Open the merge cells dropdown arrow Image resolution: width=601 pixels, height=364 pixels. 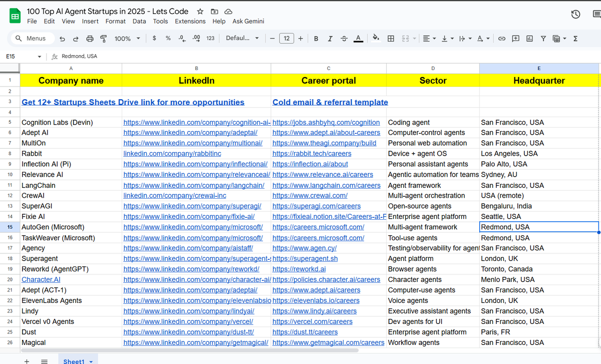(x=415, y=39)
